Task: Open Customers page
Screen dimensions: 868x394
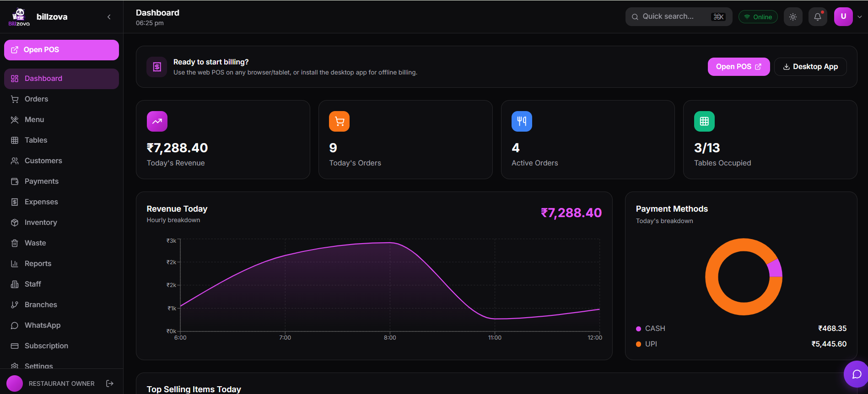Action: [x=61, y=161]
